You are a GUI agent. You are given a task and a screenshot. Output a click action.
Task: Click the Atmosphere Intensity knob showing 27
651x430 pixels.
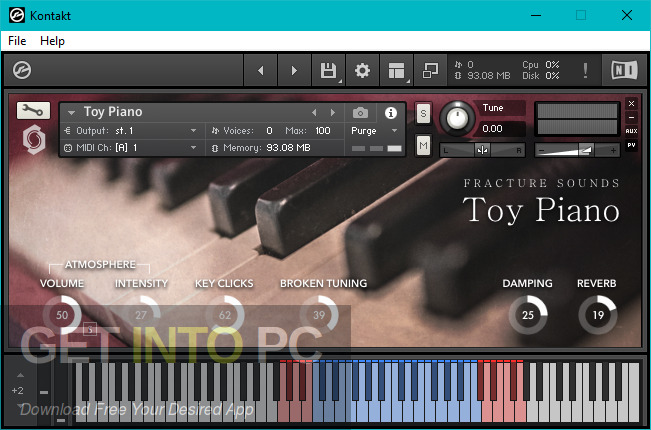[141, 315]
